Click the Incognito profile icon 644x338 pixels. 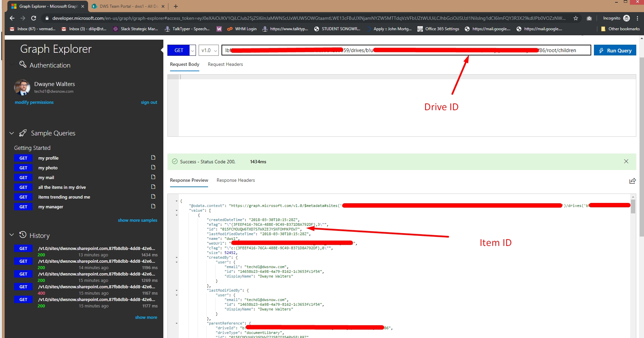[x=627, y=18]
